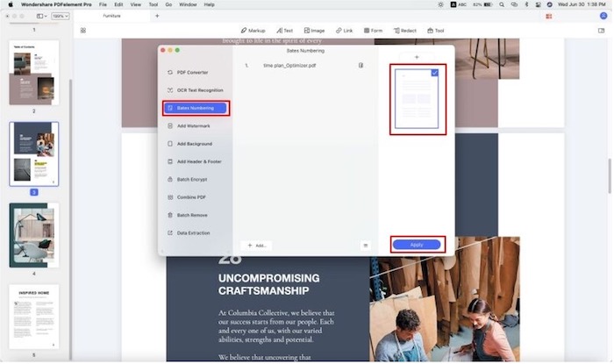This screenshot has width=614, height=364.
Task: Open the Edit menu in menu bar
Action: coord(118,4)
